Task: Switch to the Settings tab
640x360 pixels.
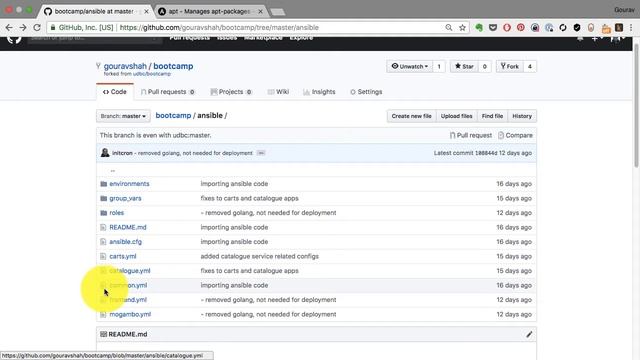Action: pos(366,92)
